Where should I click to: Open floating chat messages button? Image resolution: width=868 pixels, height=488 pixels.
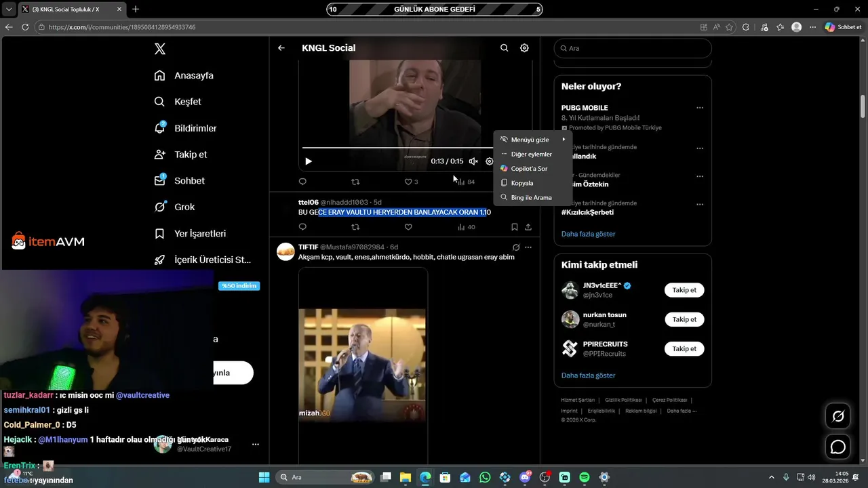838,447
